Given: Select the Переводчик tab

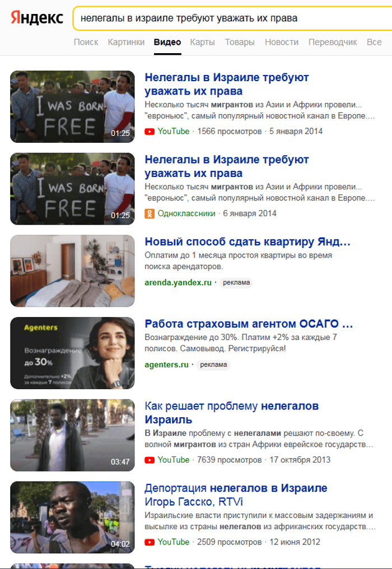Looking at the screenshot, I should (x=333, y=42).
